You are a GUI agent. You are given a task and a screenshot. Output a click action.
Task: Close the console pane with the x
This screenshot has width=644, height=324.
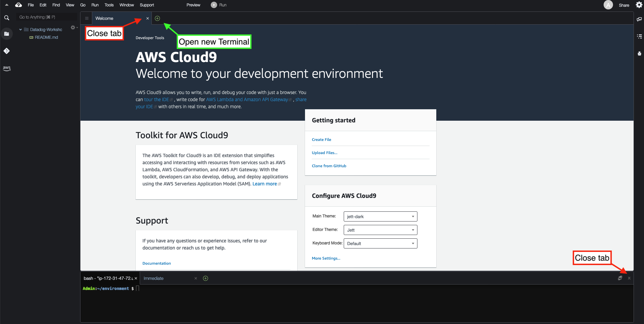coord(629,278)
